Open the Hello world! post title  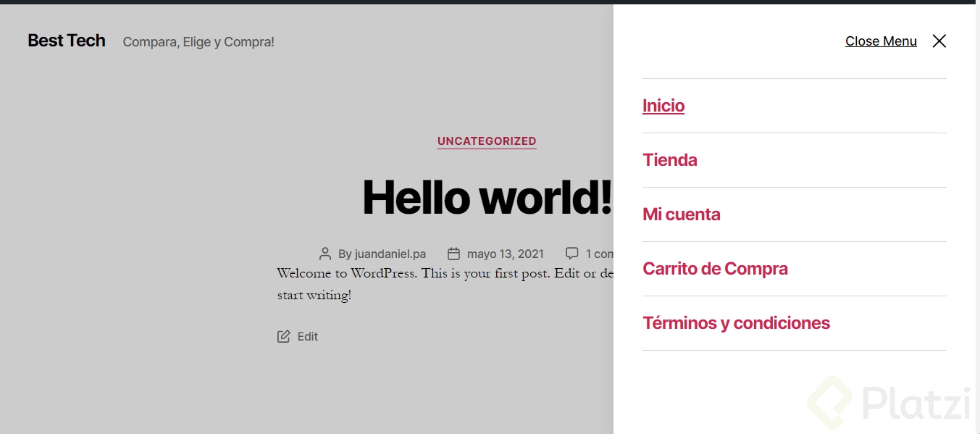(x=487, y=197)
